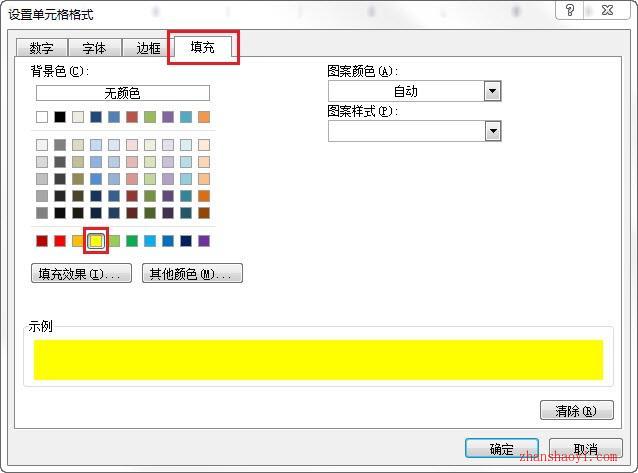The width and height of the screenshot is (638, 473).
Task: Pick the white swatch in theme row
Action: (x=42, y=117)
